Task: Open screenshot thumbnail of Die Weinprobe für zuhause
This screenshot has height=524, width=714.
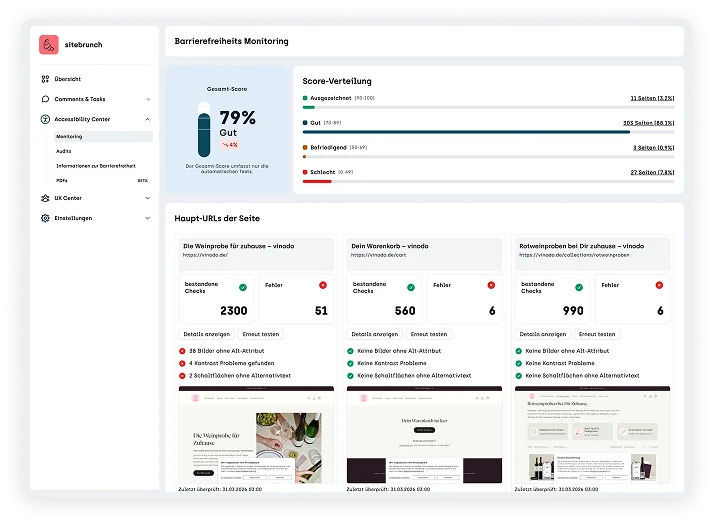Action: (x=256, y=435)
